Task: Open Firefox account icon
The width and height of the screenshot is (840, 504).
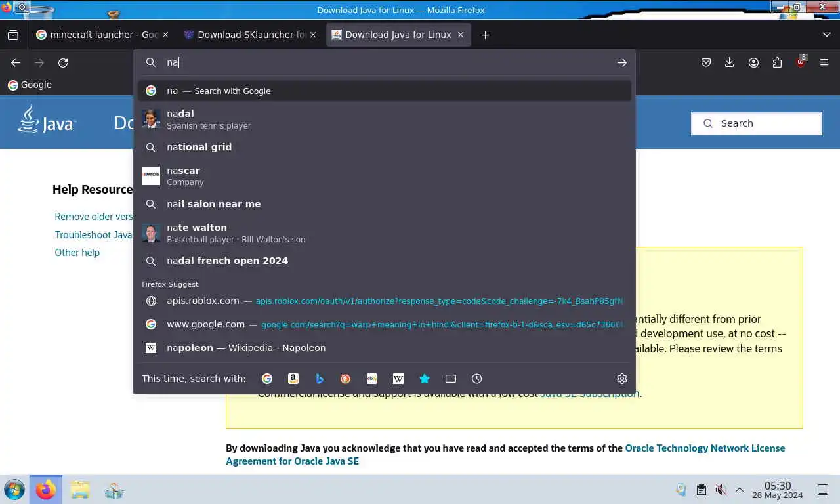Action: pyautogui.click(x=753, y=62)
